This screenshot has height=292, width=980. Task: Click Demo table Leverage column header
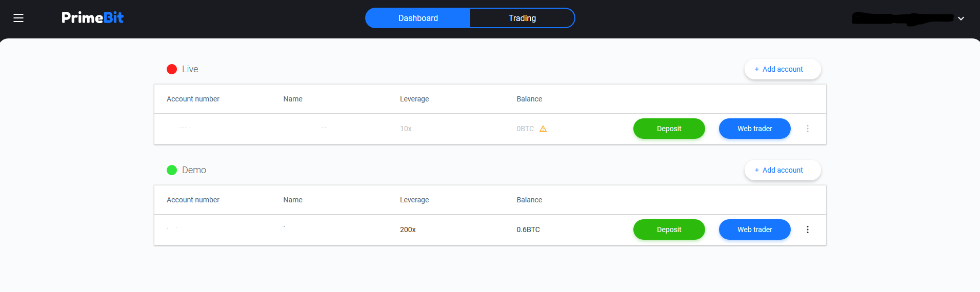tap(414, 200)
